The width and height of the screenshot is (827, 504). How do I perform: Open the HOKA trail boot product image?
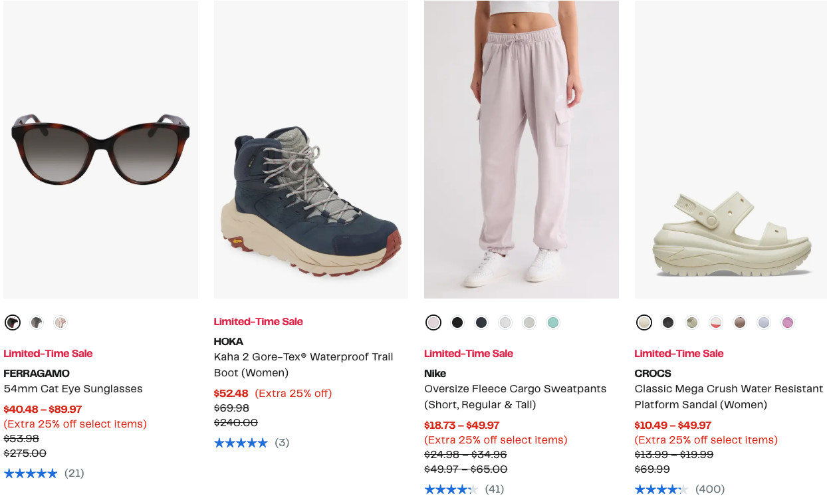(x=311, y=150)
